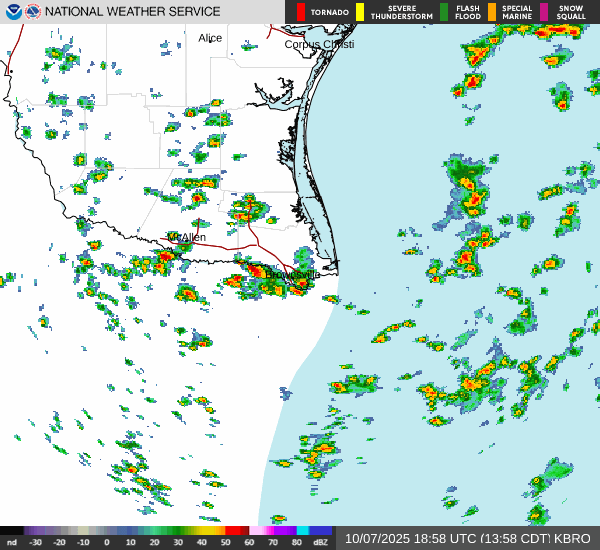Select the Tornado legend label

coord(329,12)
